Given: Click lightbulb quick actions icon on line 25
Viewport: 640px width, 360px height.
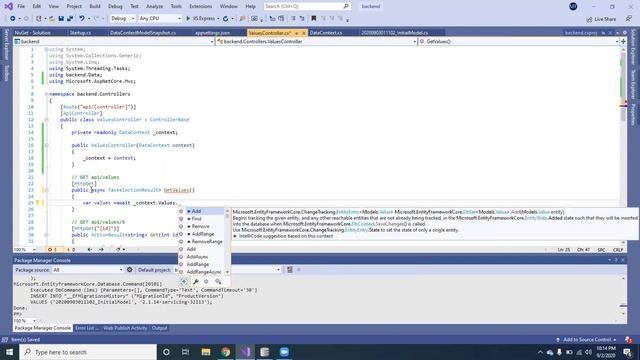Looking at the screenshot, I should pyautogui.click(x=37, y=202).
